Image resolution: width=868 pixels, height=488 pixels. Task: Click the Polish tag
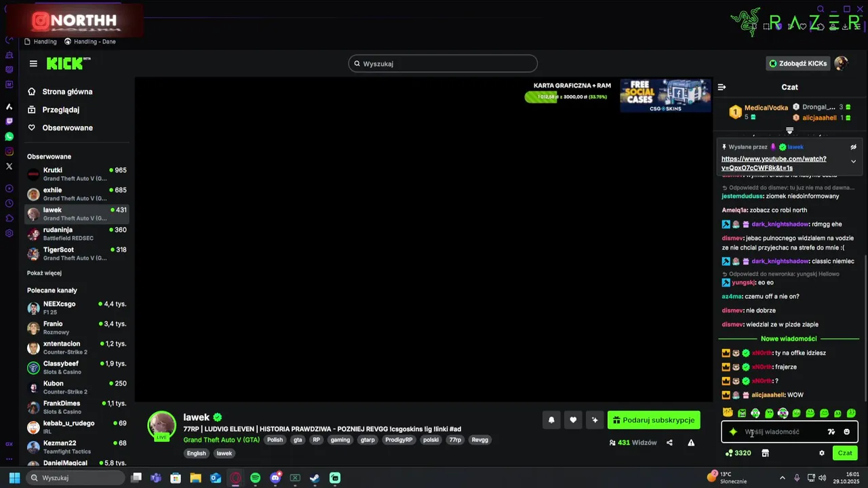click(275, 440)
